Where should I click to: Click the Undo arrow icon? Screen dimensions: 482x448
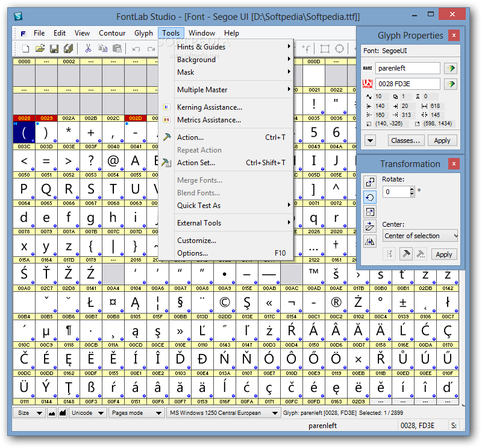point(136,49)
